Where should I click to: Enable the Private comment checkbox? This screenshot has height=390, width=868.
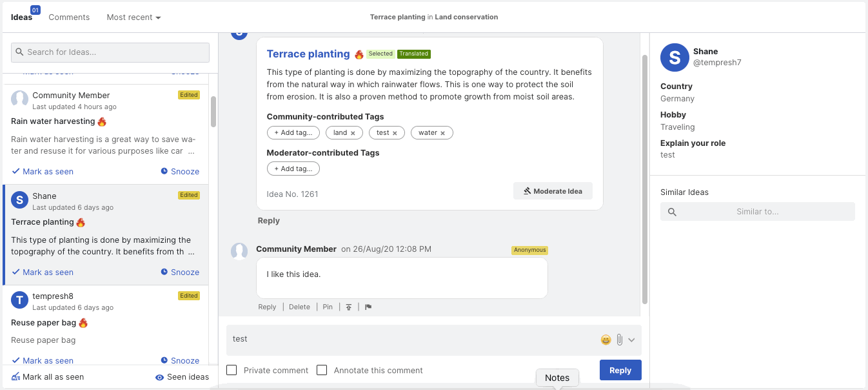click(x=232, y=371)
